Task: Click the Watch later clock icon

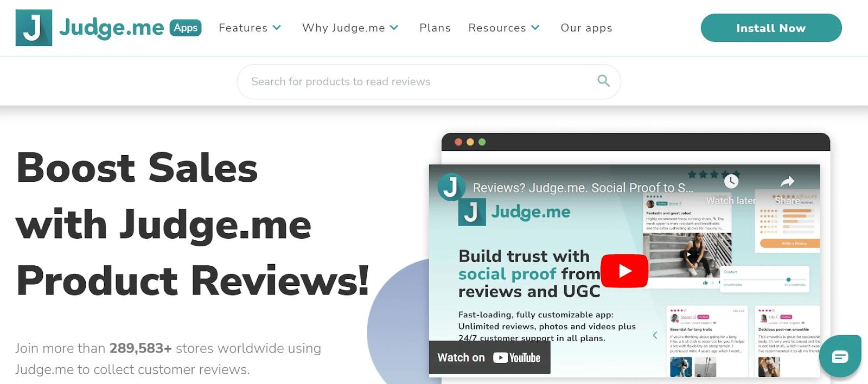Action: (x=731, y=181)
